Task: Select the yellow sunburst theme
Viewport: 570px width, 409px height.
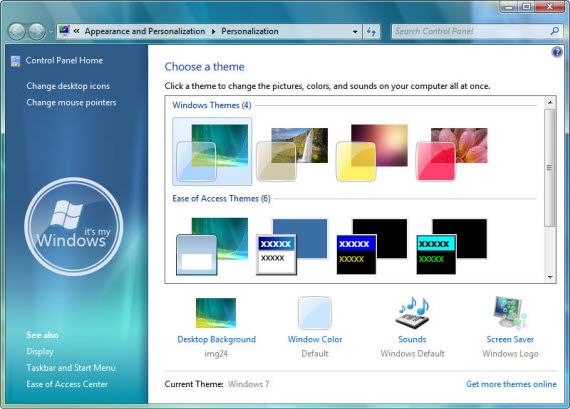Action: 372,152
